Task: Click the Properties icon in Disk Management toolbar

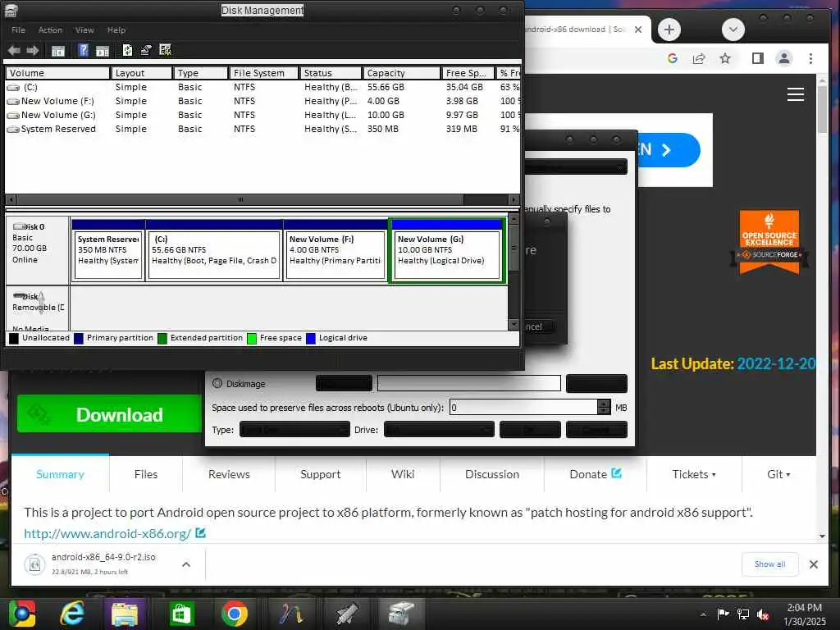Action: pos(146,50)
